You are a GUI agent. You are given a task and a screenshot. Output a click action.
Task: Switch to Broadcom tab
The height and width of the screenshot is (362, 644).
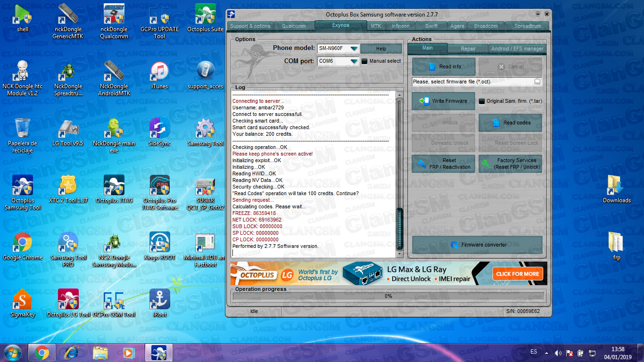[486, 26]
